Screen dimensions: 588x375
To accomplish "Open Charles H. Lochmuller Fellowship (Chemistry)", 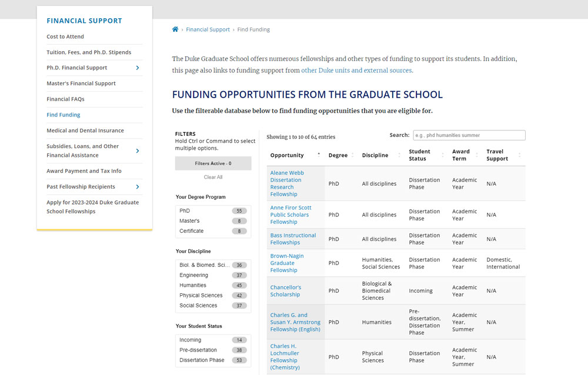I will coord(285,357).
